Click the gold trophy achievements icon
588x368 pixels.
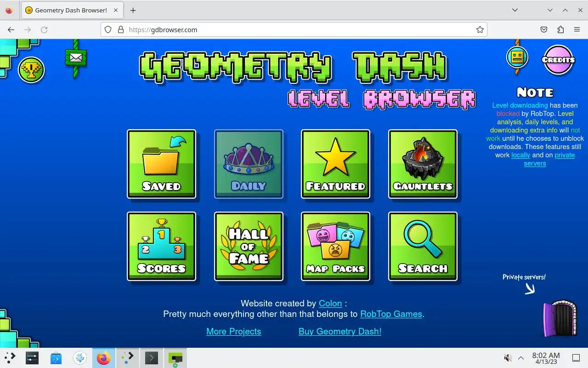click(x=31, y=70)
